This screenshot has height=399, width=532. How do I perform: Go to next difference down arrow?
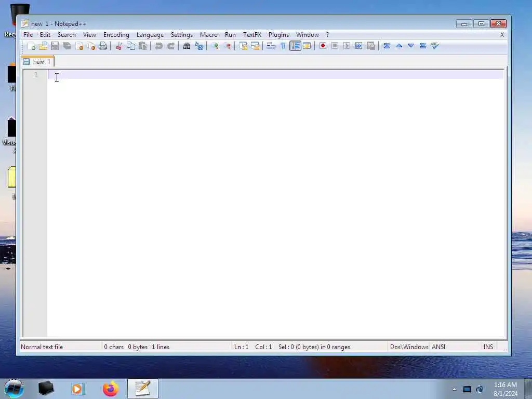411,46
